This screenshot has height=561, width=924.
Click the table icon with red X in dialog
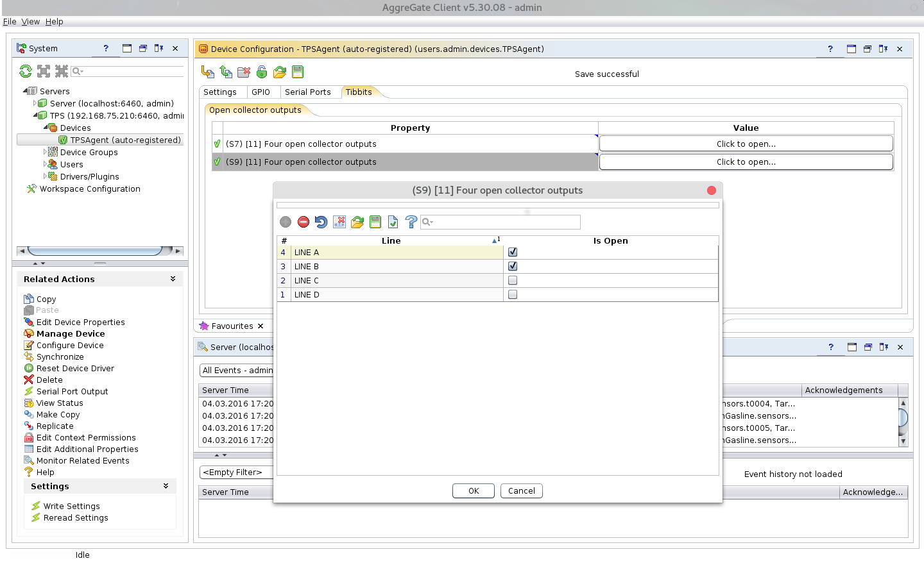(339, 222)
